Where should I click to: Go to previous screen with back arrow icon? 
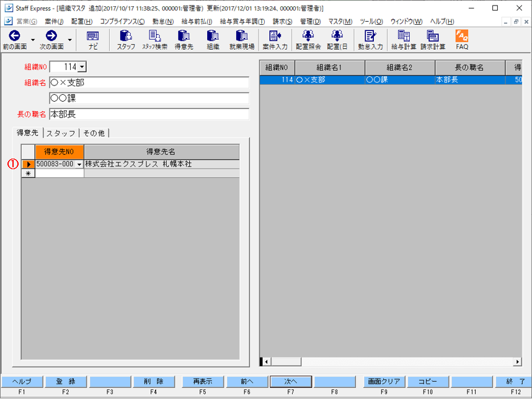14,40
